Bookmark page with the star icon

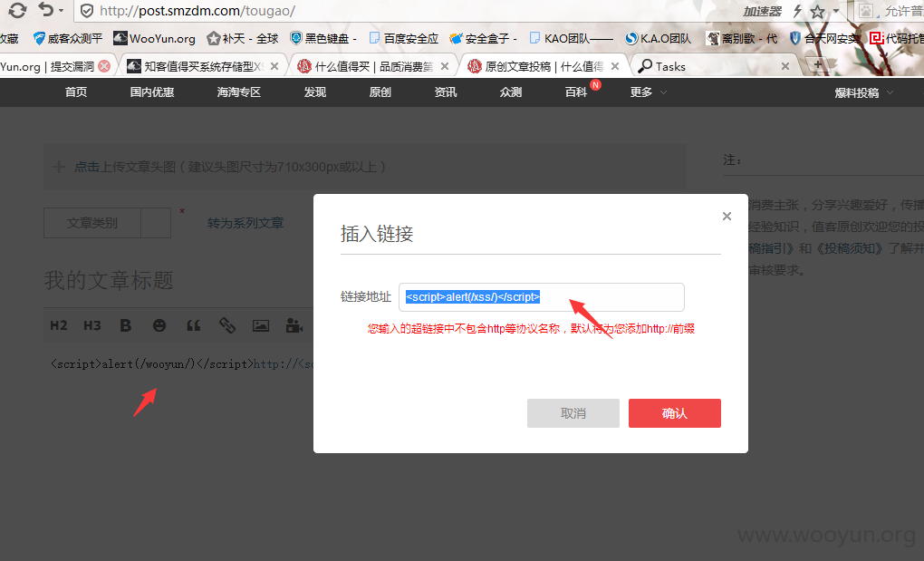[x=817, y=11]
